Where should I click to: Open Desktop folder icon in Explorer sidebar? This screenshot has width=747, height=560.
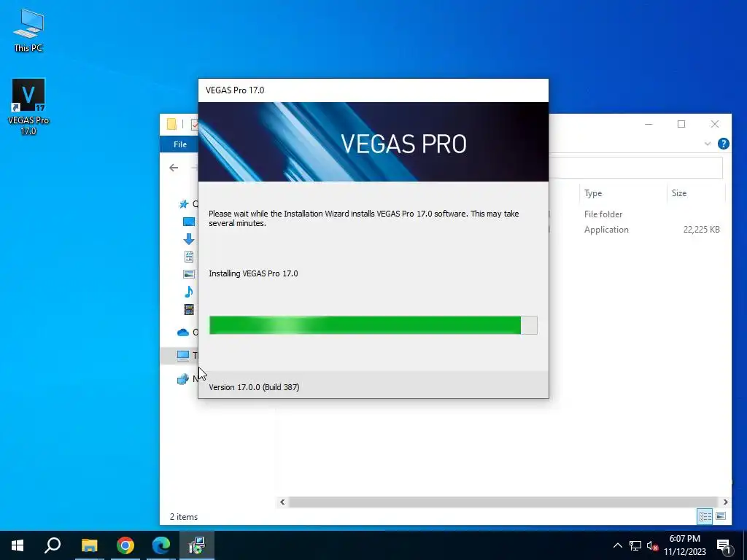[x=189, y=222]
